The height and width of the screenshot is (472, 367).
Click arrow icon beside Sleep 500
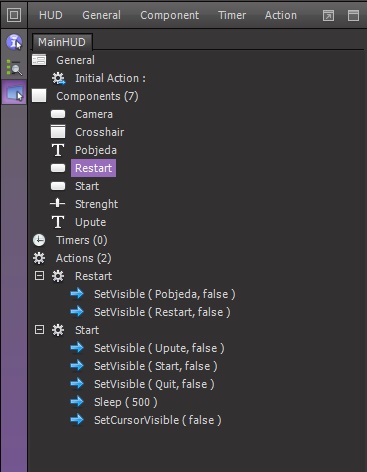click(77, 402)
